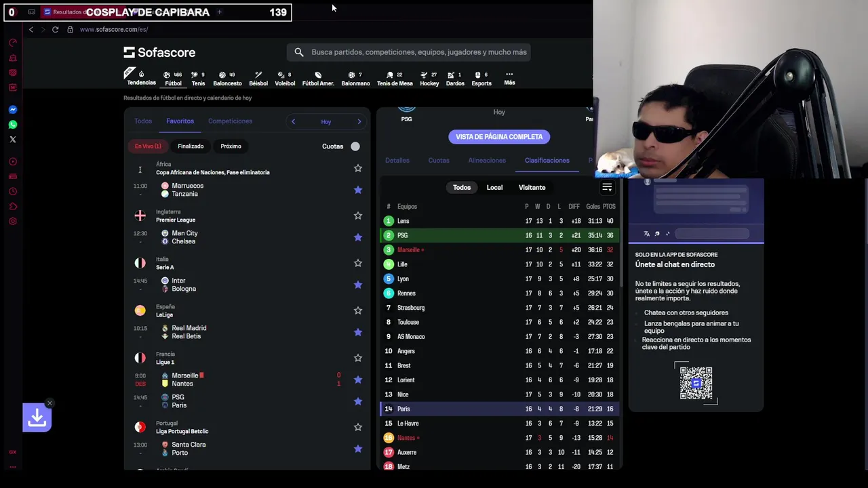Select the Béisbol sport icon
868x488 pixels.
258,79
